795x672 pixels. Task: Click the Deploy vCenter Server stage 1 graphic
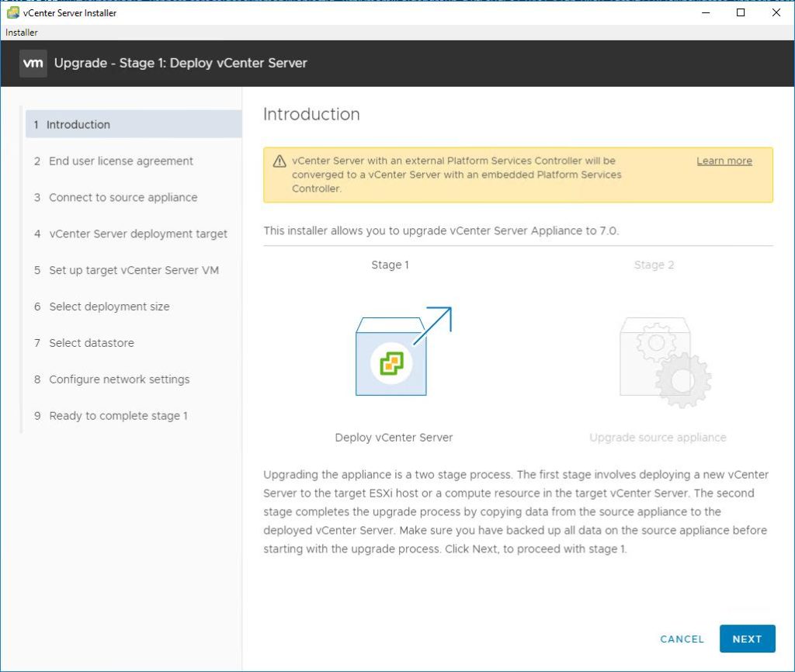pos(403,352)
